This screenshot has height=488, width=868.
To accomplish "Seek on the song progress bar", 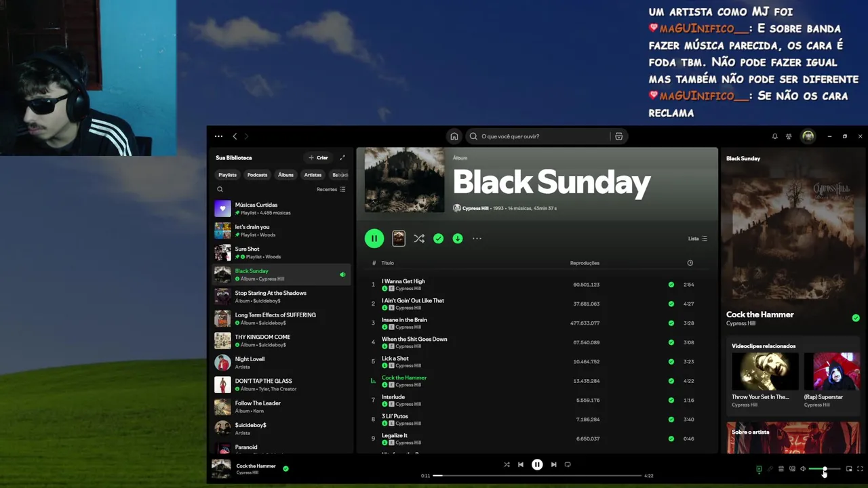I will click(537, 476).
